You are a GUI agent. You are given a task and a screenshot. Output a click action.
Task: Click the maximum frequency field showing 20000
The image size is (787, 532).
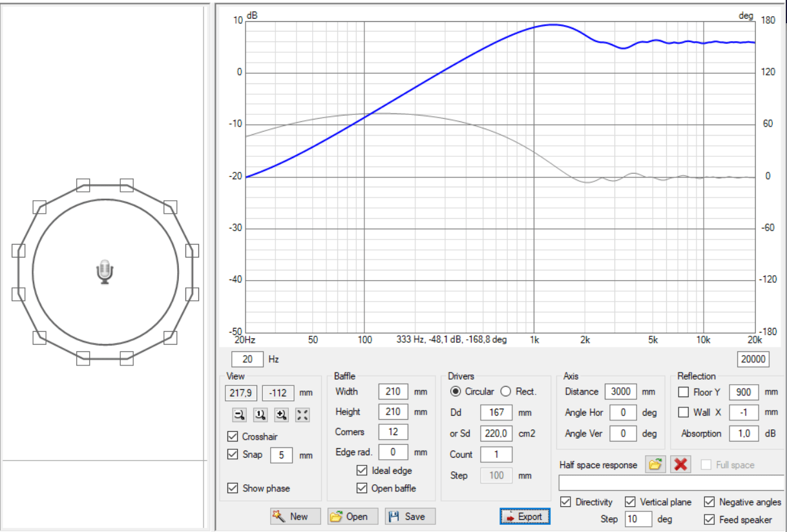click(x=753, y=359)
